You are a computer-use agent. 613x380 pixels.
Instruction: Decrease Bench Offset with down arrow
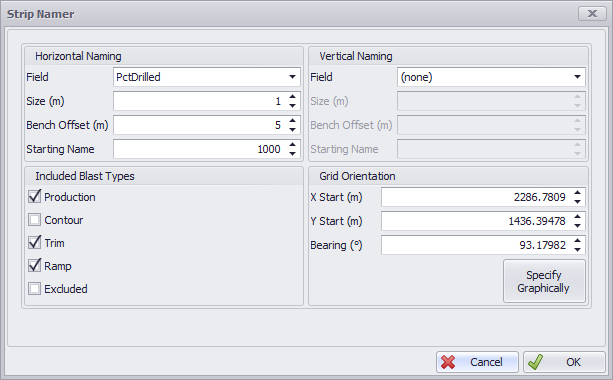(x=292, y=130)
